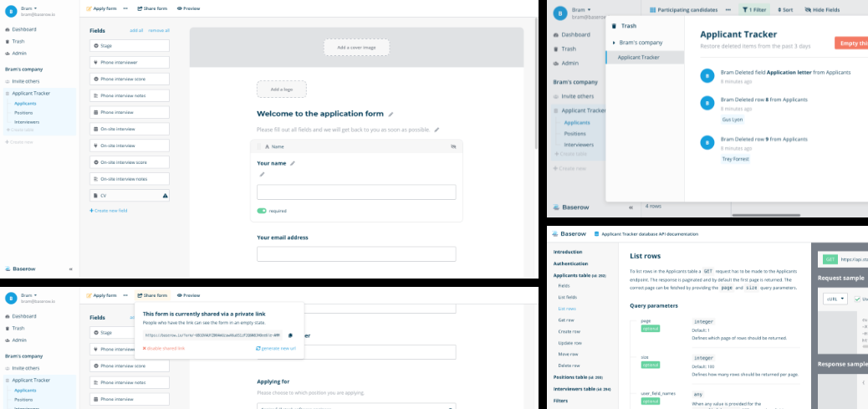Copy the private form share link
Viewport: 868px width, 409px height.
tap(290, 335)
